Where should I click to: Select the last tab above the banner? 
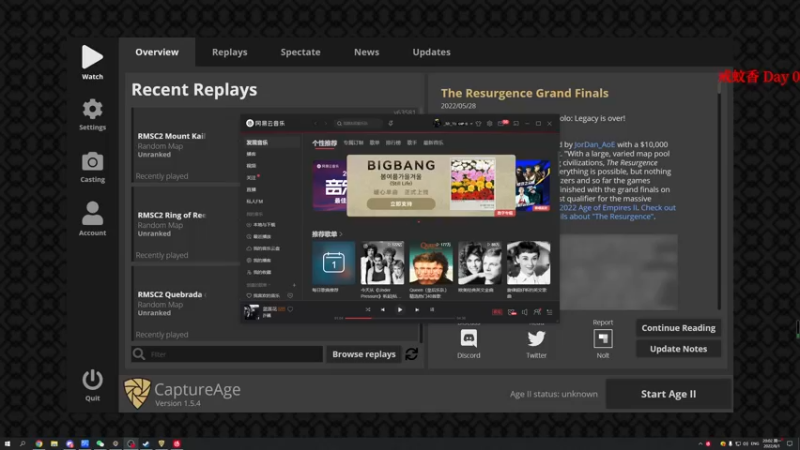click(x=433, y=143)
